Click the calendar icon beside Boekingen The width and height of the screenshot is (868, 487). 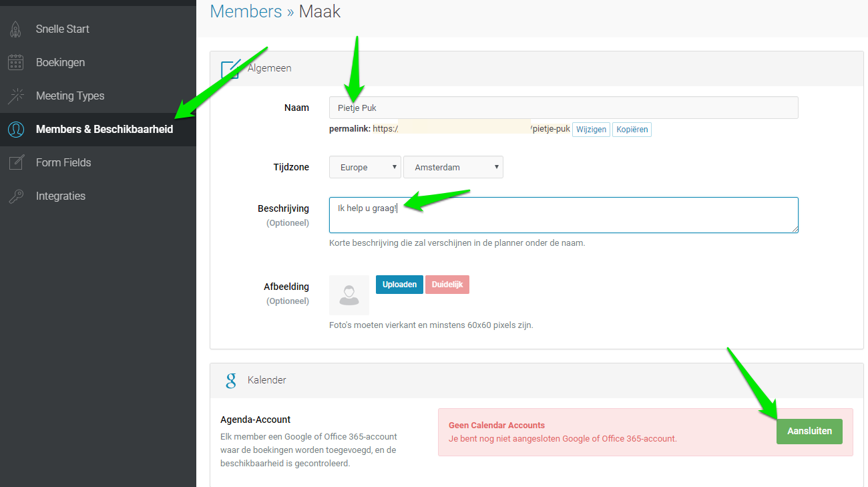point(15,63)
